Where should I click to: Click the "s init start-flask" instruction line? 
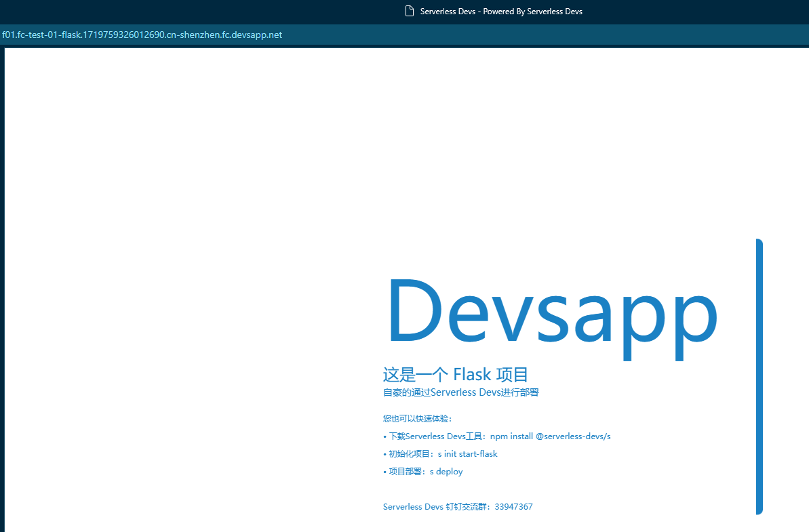click(x=440, y=454)
